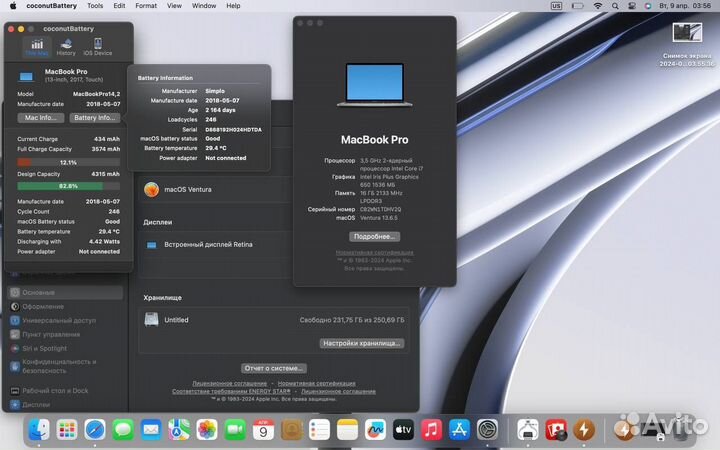The image size is (720, 450).
Task: Open Maps from the Dock
Action: (x=179, y=430)
